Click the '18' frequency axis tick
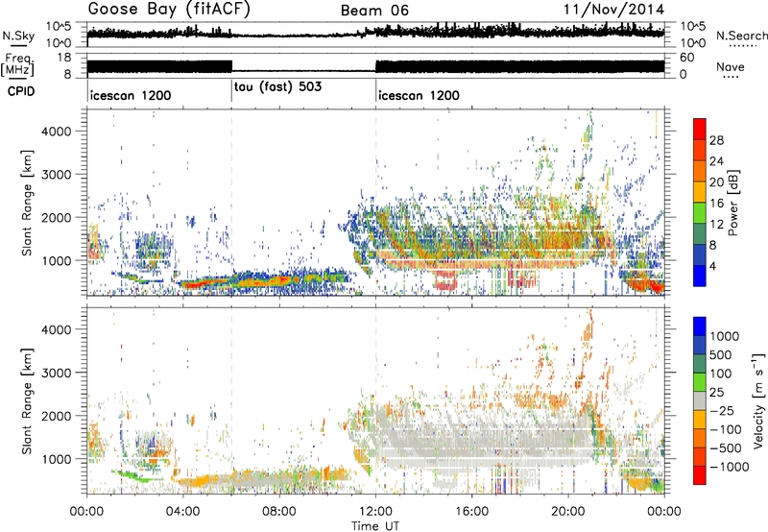This screenshot has height=532, width=768. pyautogui.click(x=64, y=58)
